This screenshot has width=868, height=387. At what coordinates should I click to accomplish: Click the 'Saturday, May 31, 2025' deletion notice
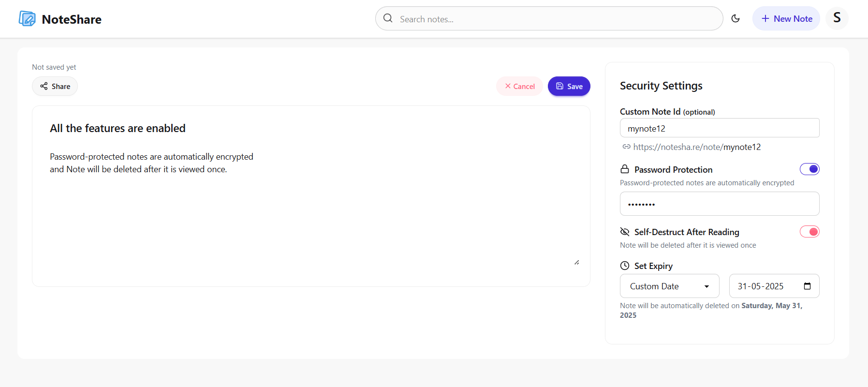pyautogui.click(x=711, y=310)
